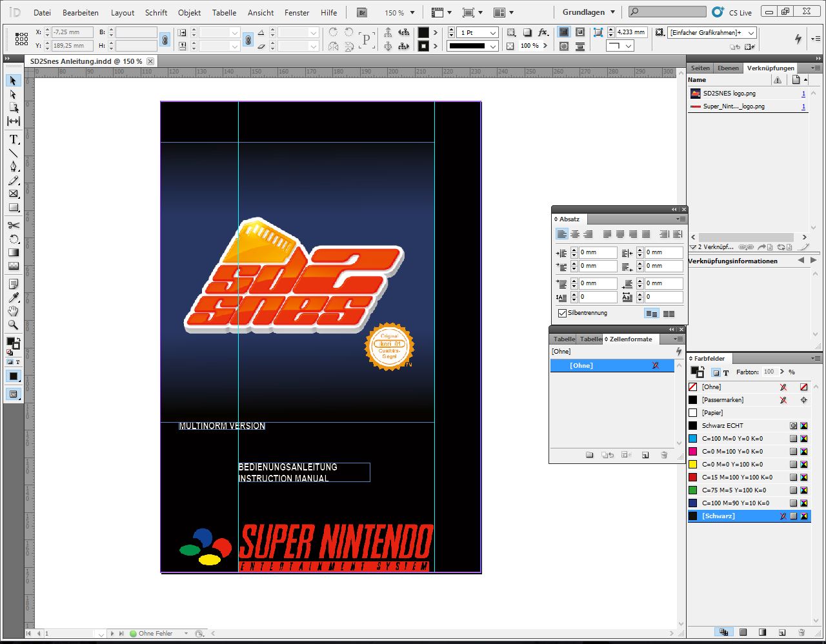This screenshot has width=826, height=644.
Task: Open the Schrift menu
Action: (156, 12)
